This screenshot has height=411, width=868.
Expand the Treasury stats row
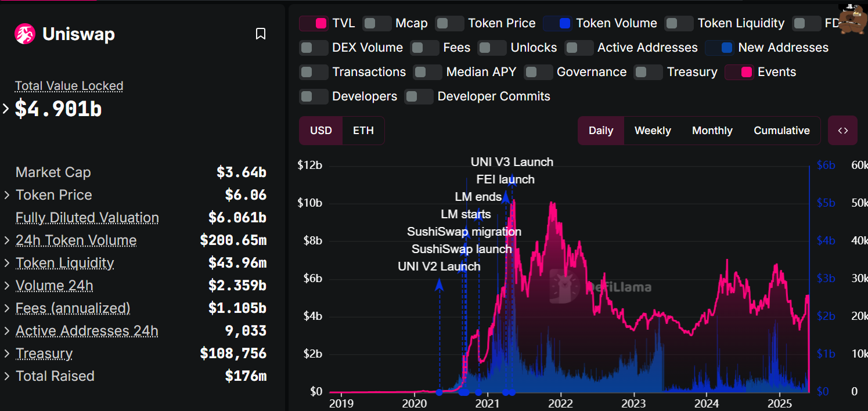pyautogui.click(x=7, y=354)
